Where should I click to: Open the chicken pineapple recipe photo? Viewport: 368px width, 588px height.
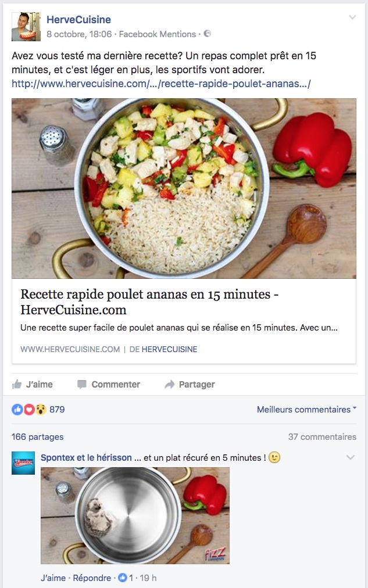pos(184,188)
